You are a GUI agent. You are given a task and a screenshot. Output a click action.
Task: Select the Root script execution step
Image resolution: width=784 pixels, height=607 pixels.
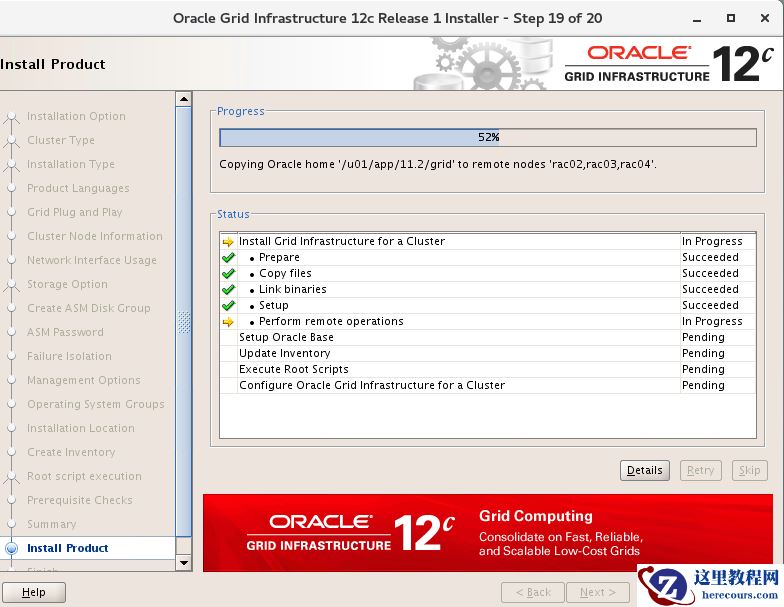[84, 476]
